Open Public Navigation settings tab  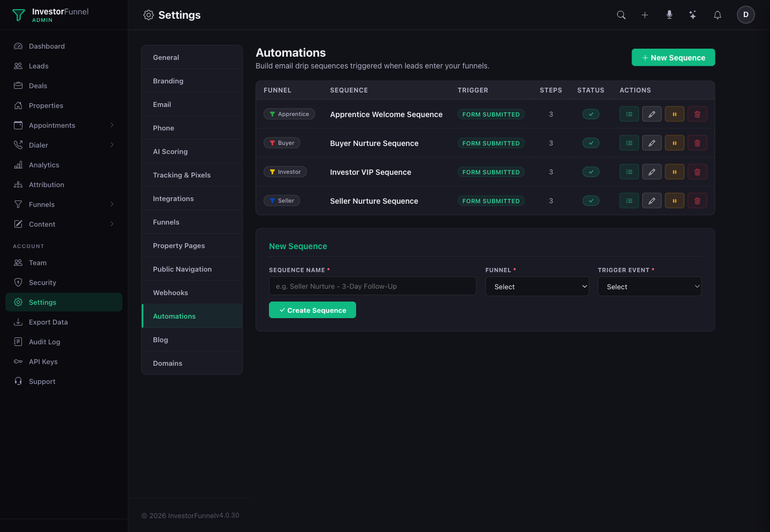[192, 269]
